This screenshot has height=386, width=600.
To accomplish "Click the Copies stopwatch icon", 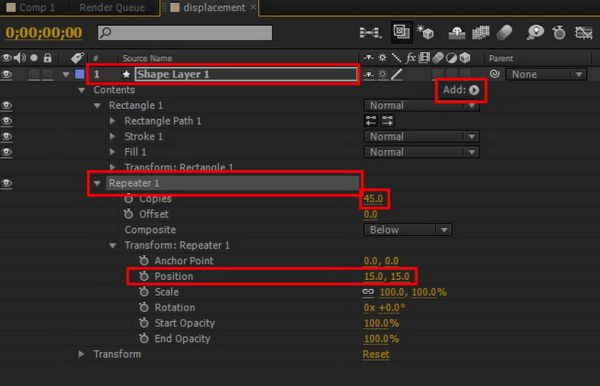I will [129, 198].
